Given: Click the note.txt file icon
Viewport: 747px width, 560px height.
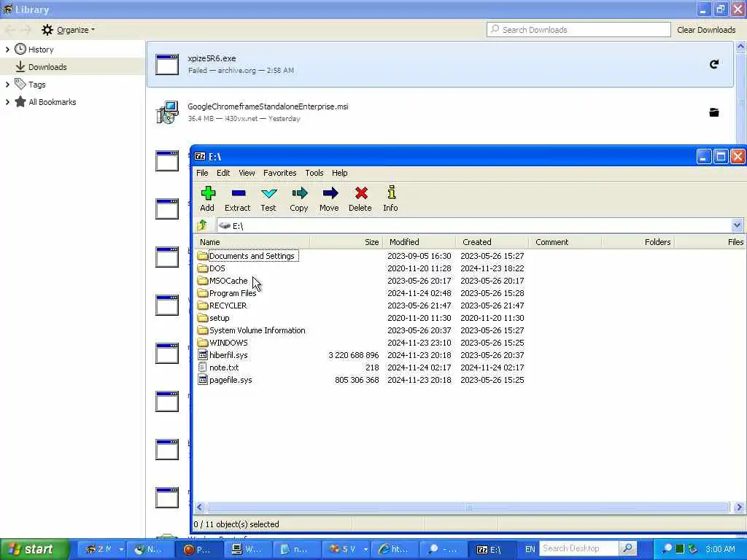Looking at the screenshot, I should click(x=203, y=367).
